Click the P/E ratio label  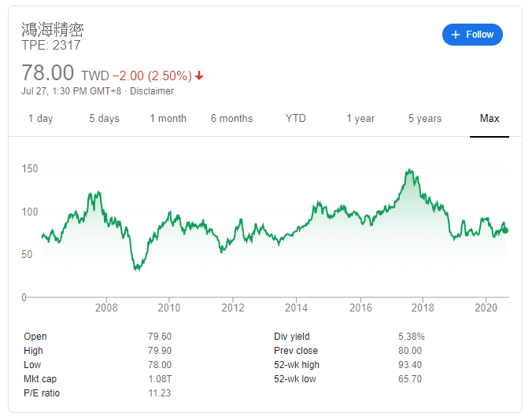(42, 393)
